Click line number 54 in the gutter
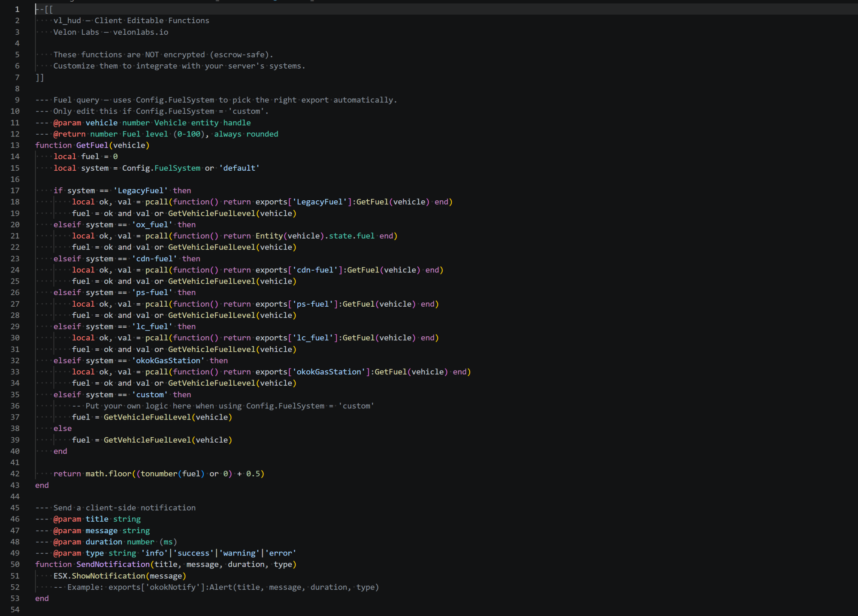Screen dimensions: 858x616 (15, 610)
